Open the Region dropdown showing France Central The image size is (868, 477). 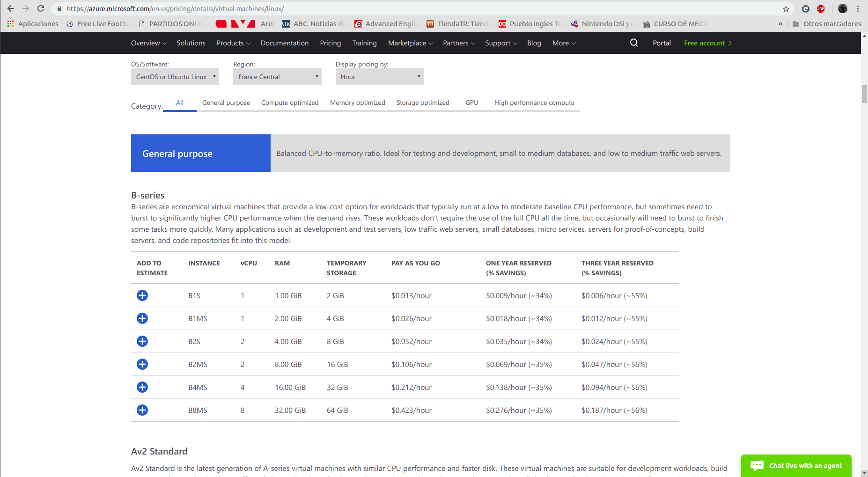click(x=277, y=77)
